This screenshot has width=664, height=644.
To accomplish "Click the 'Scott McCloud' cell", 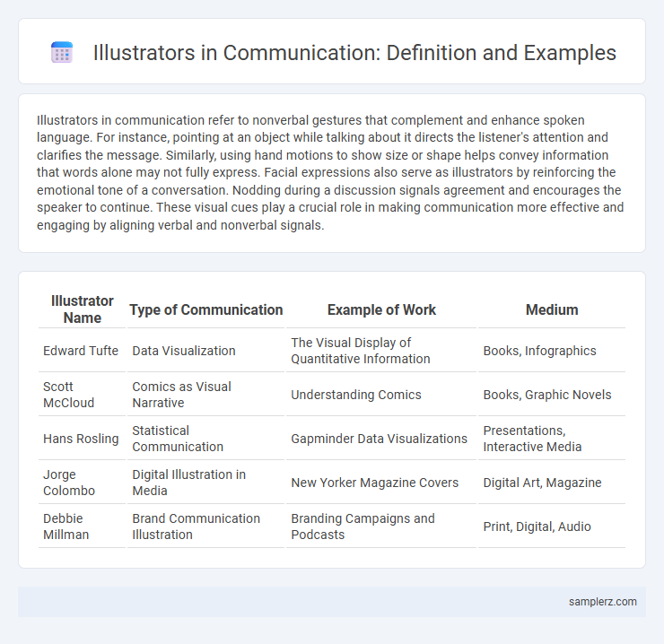I will (83, 395).
